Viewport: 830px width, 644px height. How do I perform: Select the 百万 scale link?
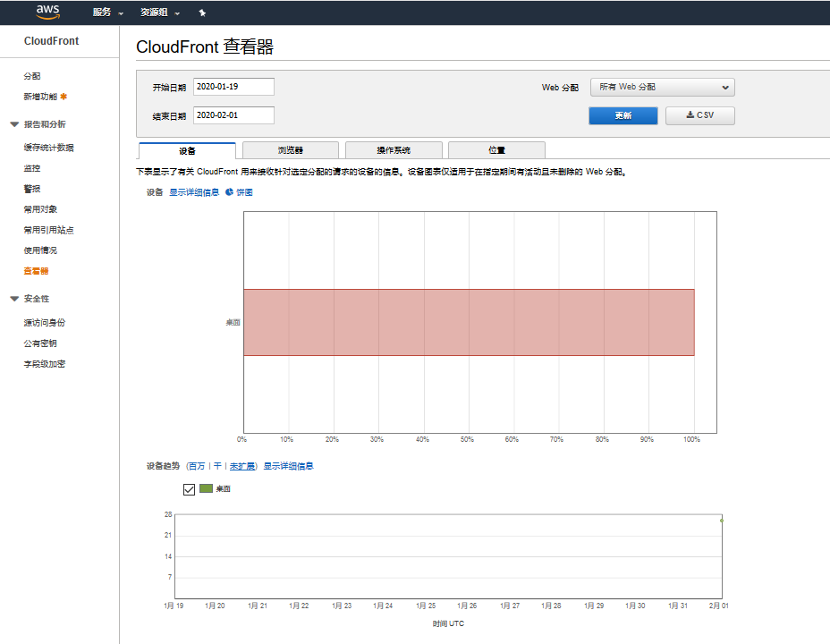click(197, 466)
